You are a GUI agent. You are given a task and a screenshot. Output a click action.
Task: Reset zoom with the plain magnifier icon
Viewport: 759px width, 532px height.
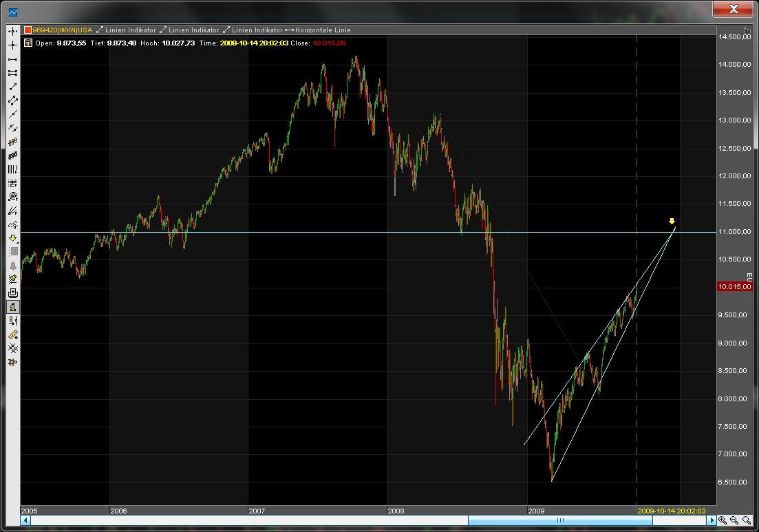[746, 521]
